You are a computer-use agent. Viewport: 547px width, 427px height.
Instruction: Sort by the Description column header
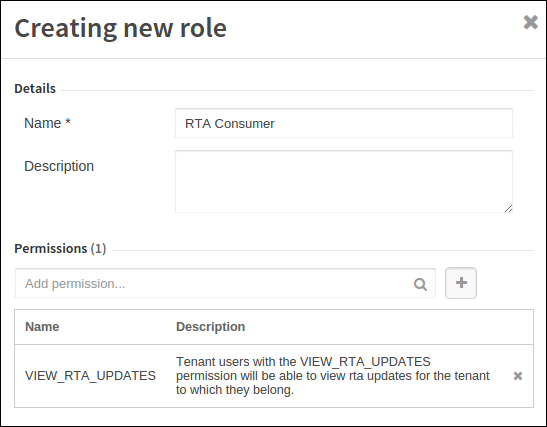click(210, 327)
